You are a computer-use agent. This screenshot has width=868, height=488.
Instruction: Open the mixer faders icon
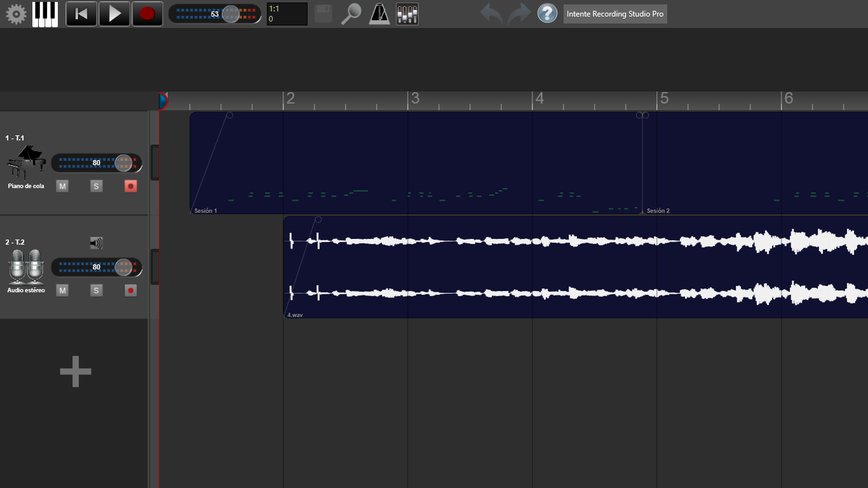click(407, 14)
